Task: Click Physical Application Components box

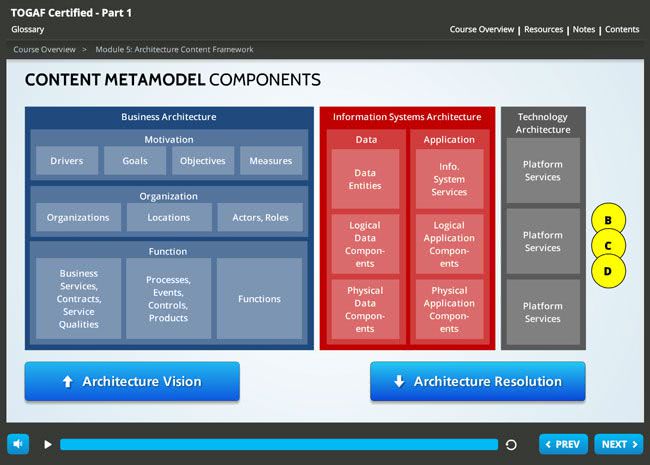Action: (449, 309)
